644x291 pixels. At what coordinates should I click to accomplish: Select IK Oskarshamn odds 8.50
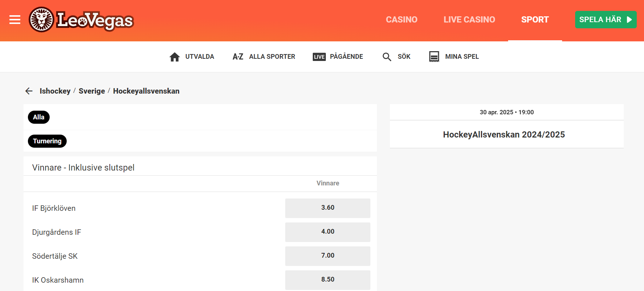tap(328, 280)
